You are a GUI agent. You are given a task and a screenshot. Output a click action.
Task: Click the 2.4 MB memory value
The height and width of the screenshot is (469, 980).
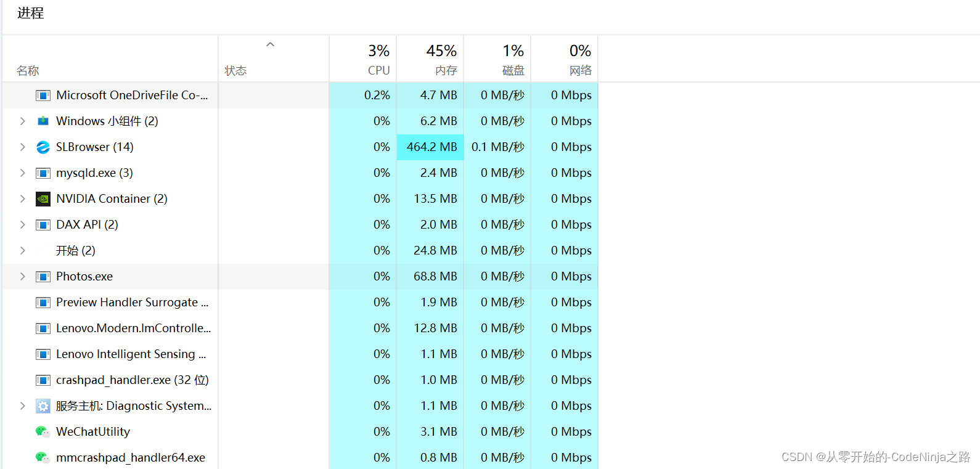click(x=438, y=173)
